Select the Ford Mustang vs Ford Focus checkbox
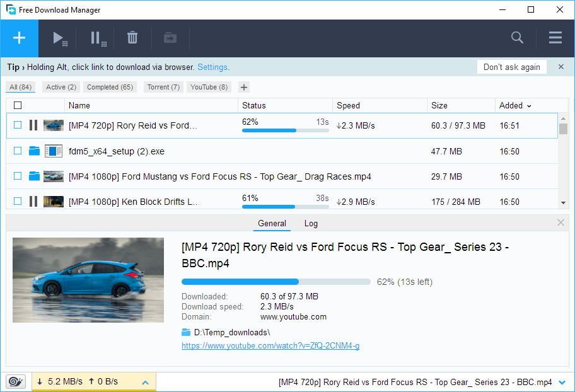 (x=18, y=176)
